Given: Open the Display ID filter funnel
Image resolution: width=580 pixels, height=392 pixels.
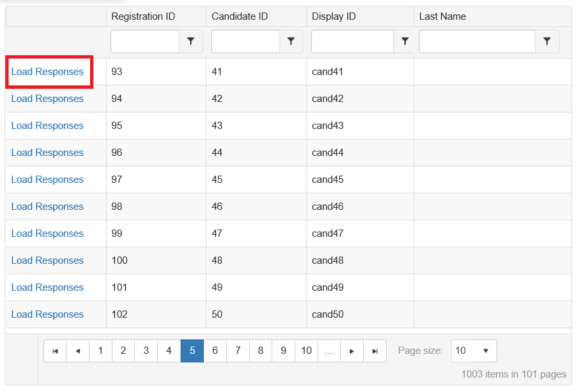Looking at the screenshot, I should [405, 41].
